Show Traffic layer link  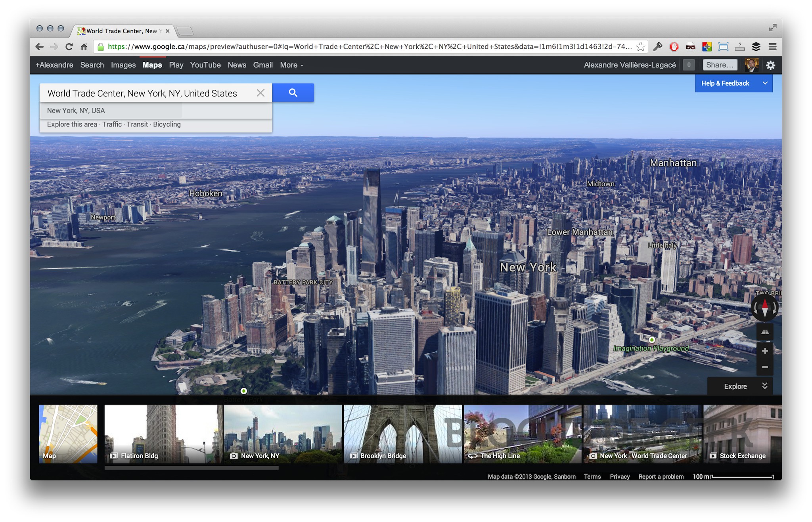pyautogui.click(x=112, y=124)
